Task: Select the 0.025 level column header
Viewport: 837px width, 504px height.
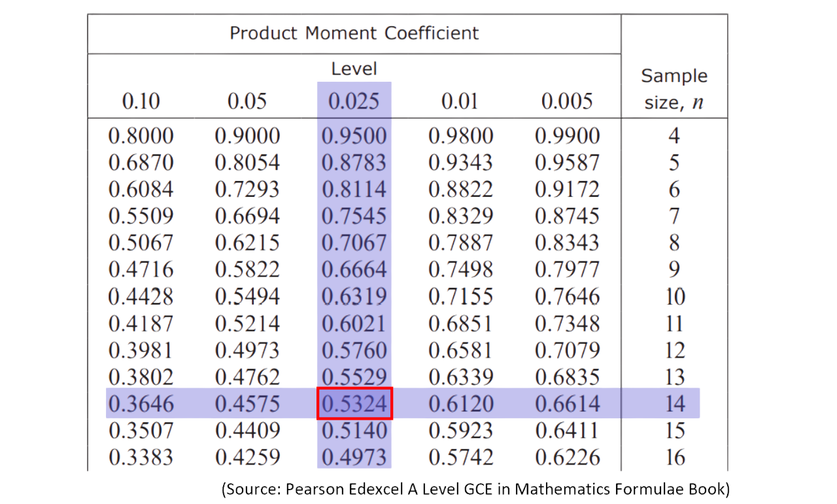Action: coord(354,101)
